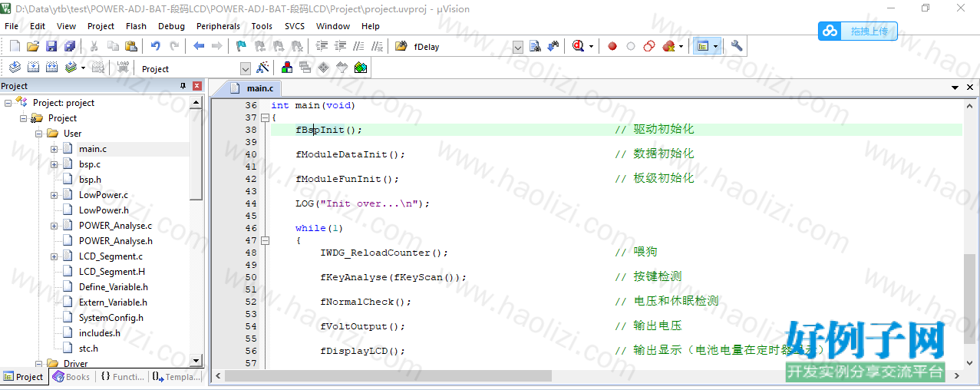Switch to the Templates panel tab
This screenshot has height=390, width=980.
click(x=177, y=377)
